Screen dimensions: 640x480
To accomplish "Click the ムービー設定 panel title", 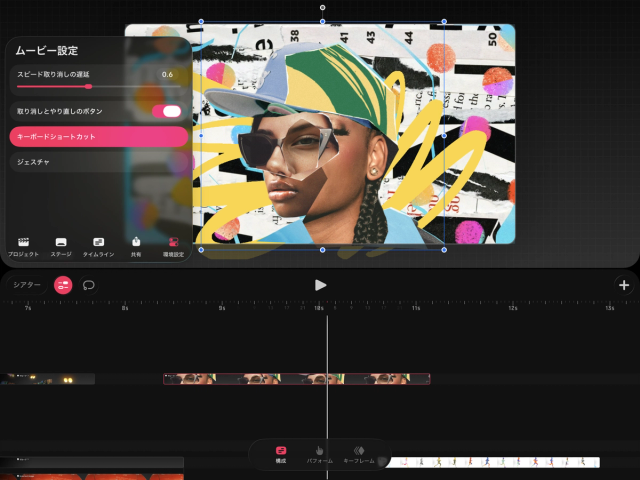I will pyautogui.click(x=47, y=51).
